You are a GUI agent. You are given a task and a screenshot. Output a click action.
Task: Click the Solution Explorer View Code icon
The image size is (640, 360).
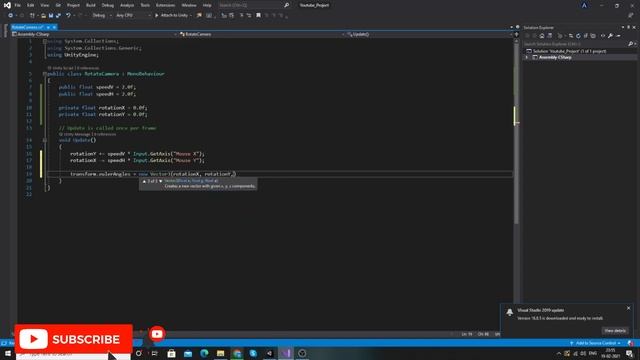point(603,36)
